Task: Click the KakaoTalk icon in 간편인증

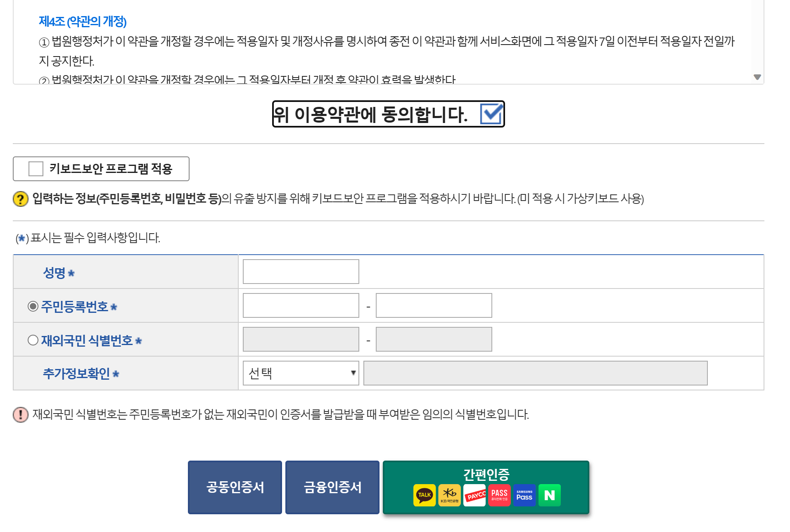Action: click(424, 495)
